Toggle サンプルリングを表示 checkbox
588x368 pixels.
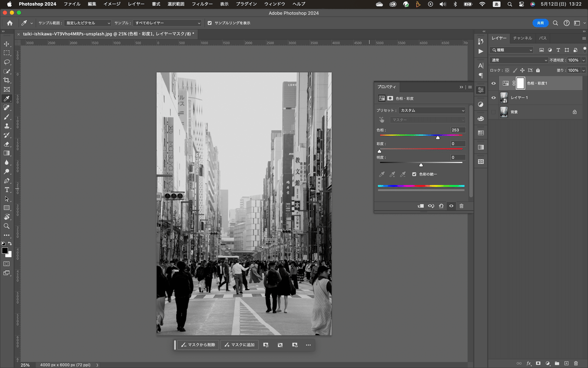[x=210, y=23]
